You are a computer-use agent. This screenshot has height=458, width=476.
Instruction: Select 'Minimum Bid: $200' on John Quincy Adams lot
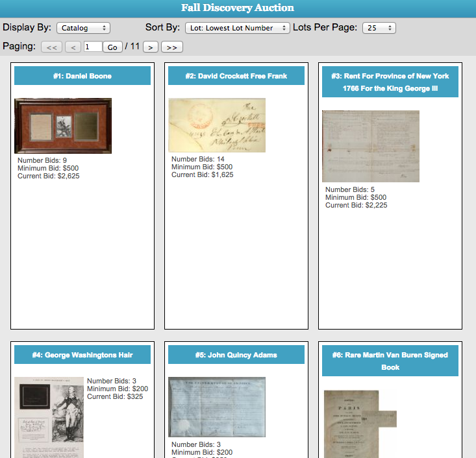click(x=202, y=452)
